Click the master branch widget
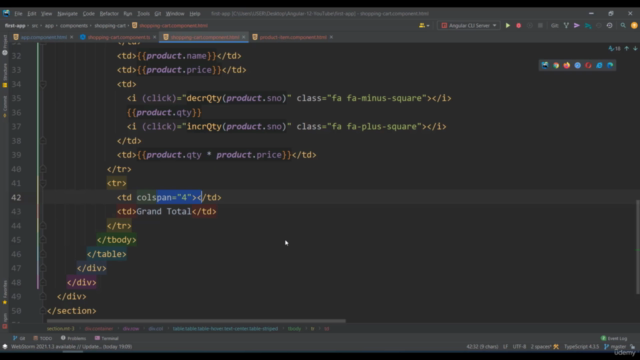 615,347
